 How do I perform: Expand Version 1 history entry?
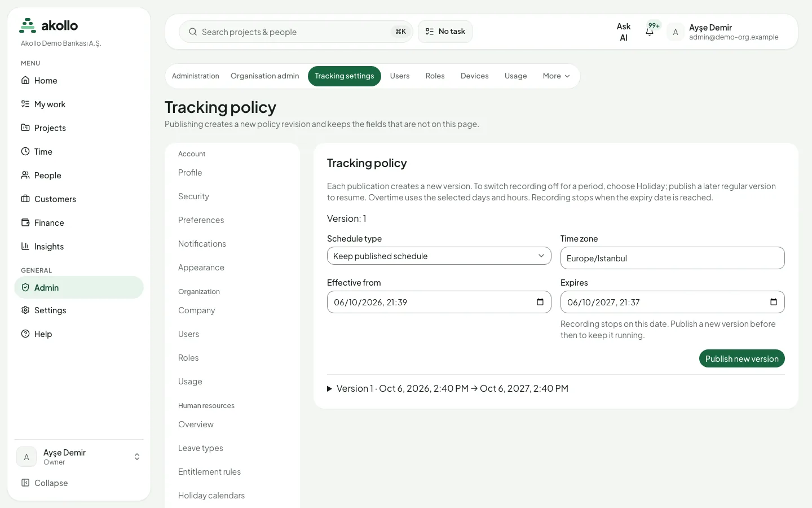coord(448,388)
